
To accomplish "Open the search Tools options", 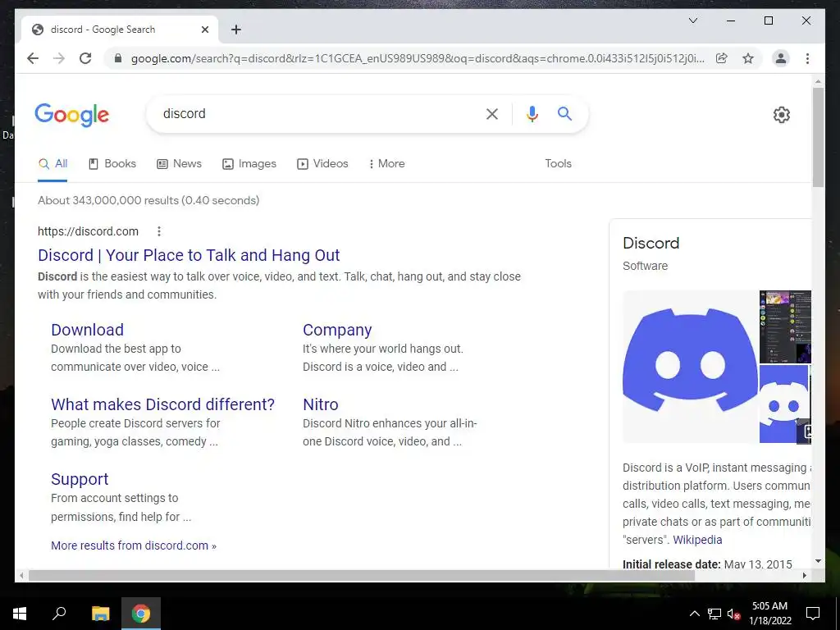I will [558, 164].
